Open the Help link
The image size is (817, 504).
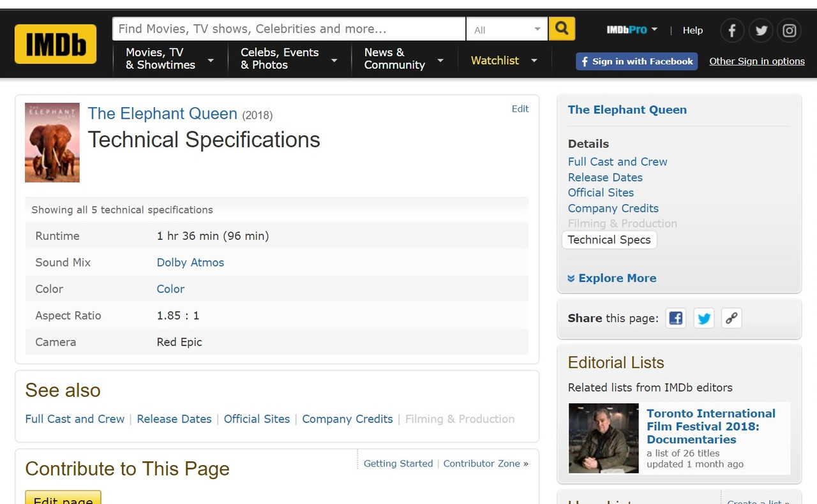pos(693,30)
